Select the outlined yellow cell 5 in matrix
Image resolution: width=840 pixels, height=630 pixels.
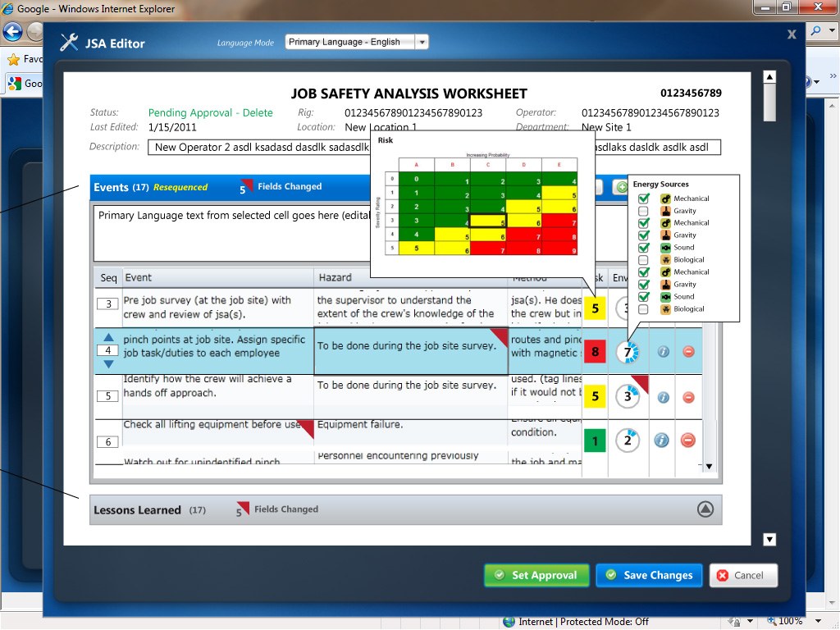[x=487, y=220]
